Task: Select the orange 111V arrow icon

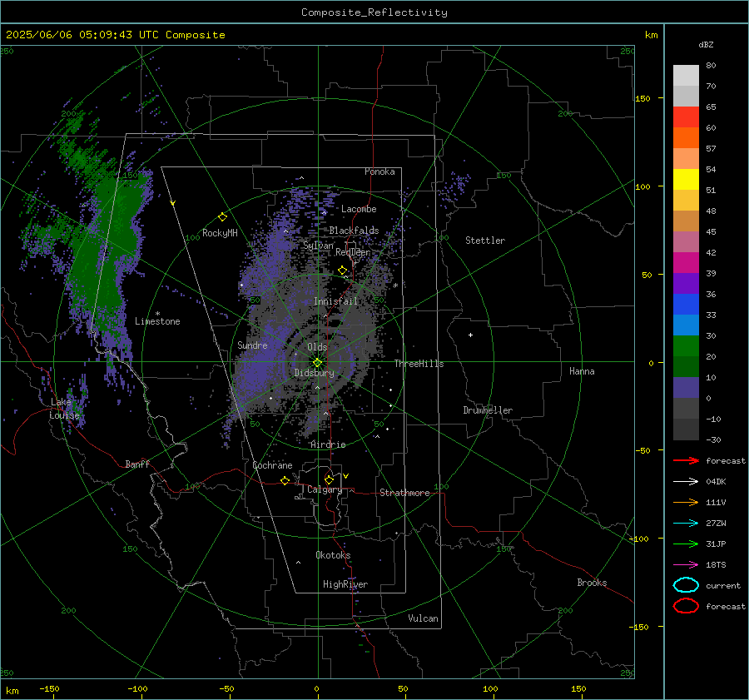Action: [x=686, y=502]
